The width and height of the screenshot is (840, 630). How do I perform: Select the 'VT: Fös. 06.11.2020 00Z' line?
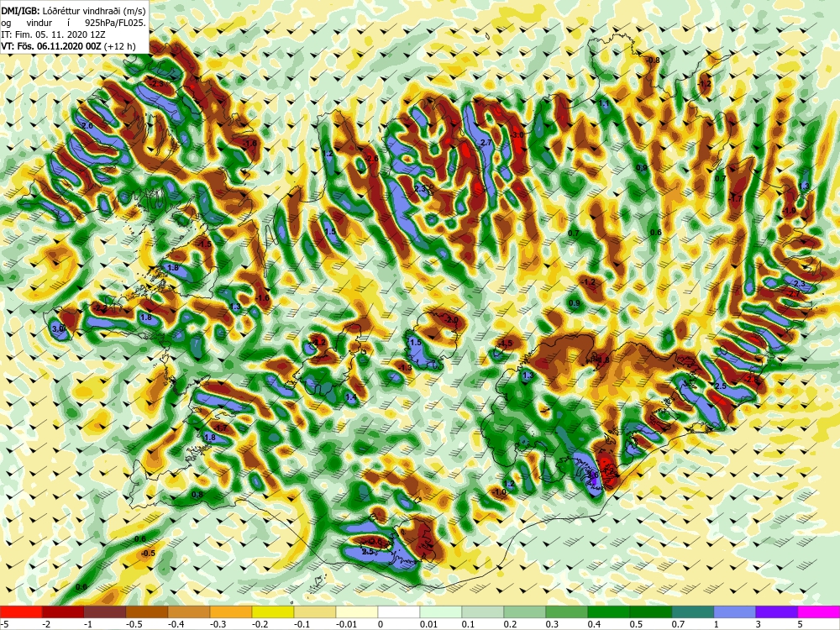[51, 46]
